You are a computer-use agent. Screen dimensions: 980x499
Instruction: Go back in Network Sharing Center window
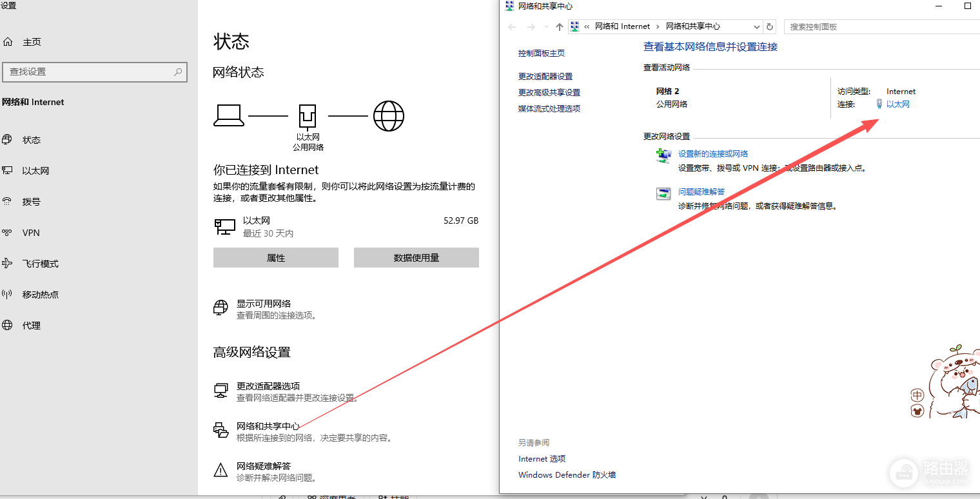[513, 27]
